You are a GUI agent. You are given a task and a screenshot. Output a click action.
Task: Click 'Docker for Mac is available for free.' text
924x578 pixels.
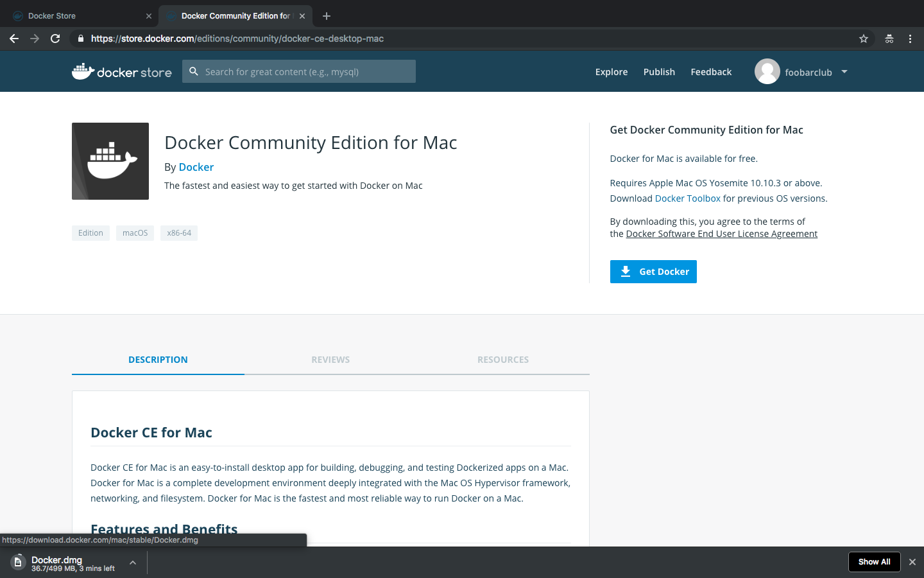683,159
